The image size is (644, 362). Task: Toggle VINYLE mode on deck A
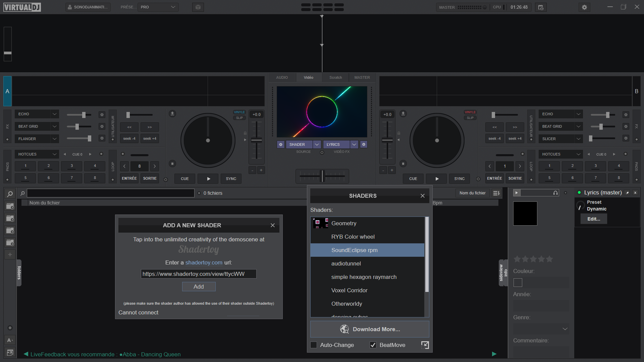[x=239, y=112]
